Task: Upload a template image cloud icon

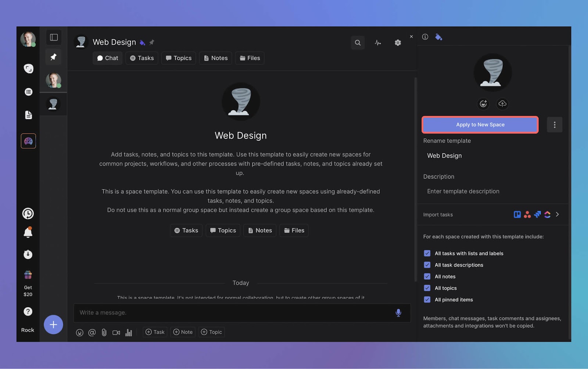Action: (x=502, y=104)
